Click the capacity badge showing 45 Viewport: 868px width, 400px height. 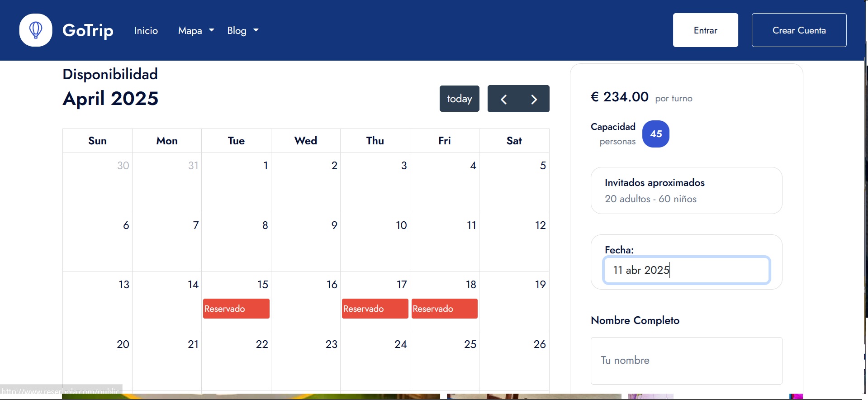point(656,134)
